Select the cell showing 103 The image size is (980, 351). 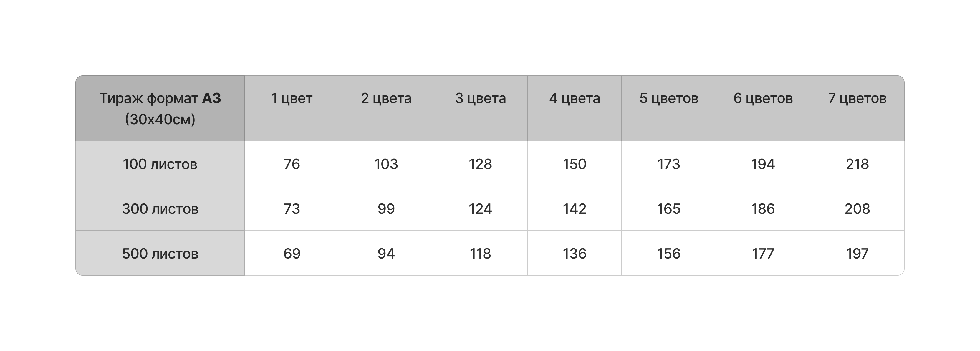386,164
